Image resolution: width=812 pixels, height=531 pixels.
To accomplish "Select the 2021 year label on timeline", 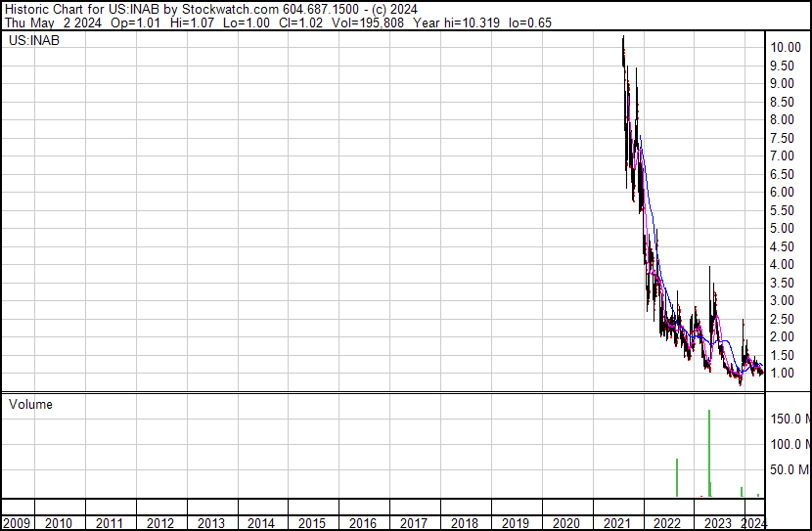I will coord(616,523).
